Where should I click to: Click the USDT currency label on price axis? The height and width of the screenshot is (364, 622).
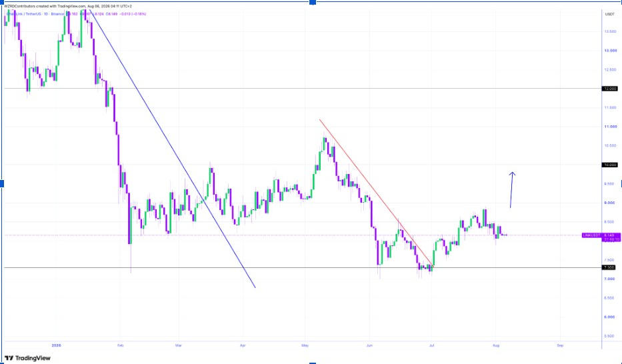click(x=610, y=14)
